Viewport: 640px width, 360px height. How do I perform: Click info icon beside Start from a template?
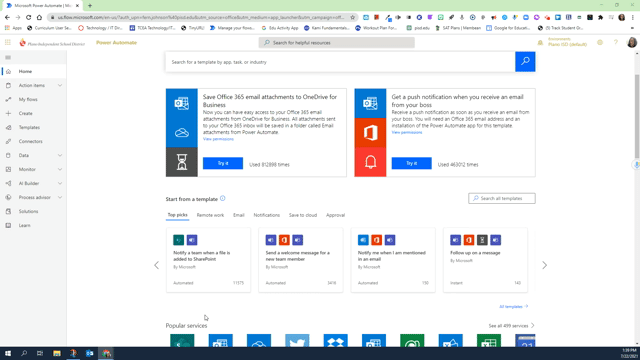coord(222,198)
